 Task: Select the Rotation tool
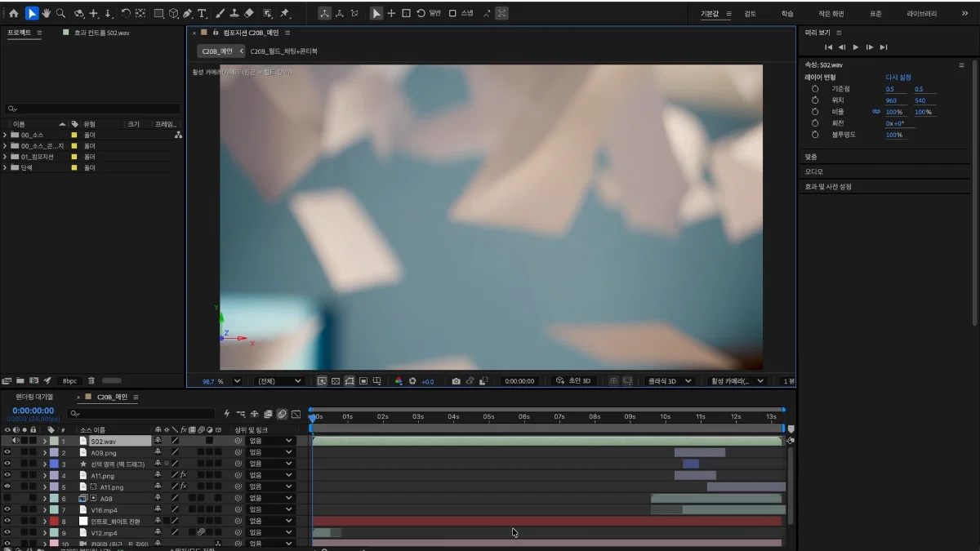click(x=126, y=13)
